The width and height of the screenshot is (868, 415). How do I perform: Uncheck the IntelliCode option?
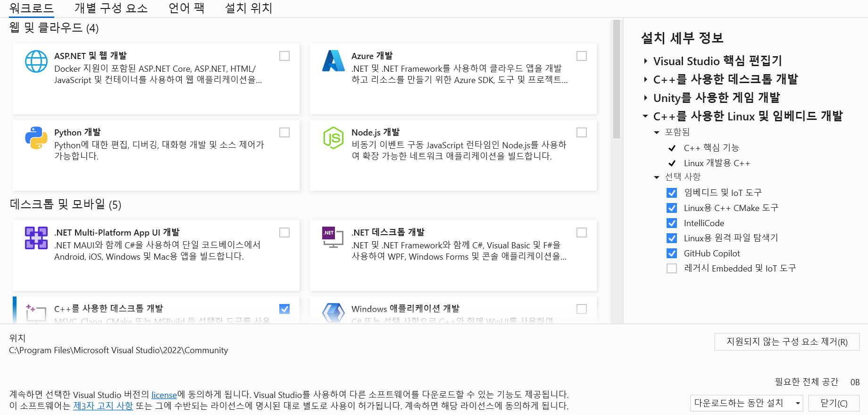[672, 223]
